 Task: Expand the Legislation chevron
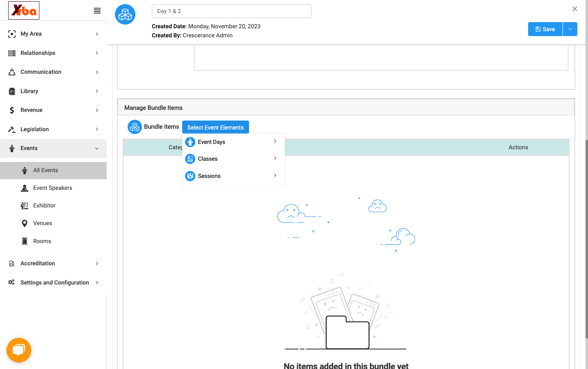[97, 129]
